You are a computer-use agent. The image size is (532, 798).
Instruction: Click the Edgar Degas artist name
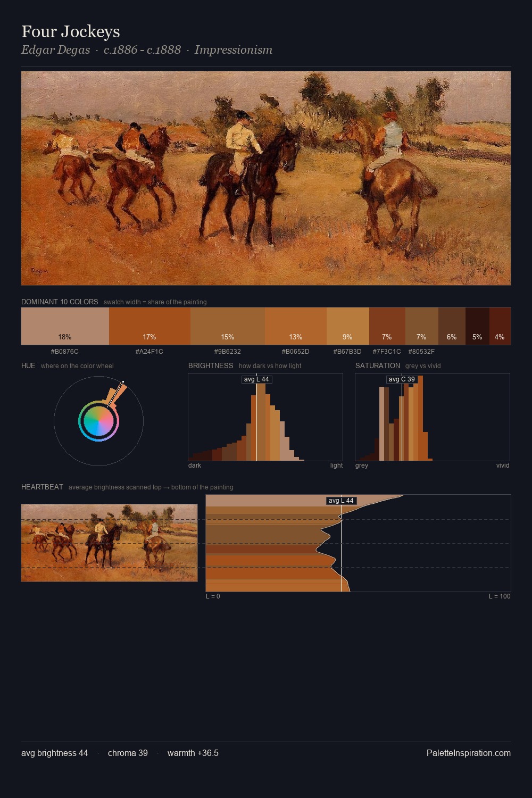(x=55, y=50)
